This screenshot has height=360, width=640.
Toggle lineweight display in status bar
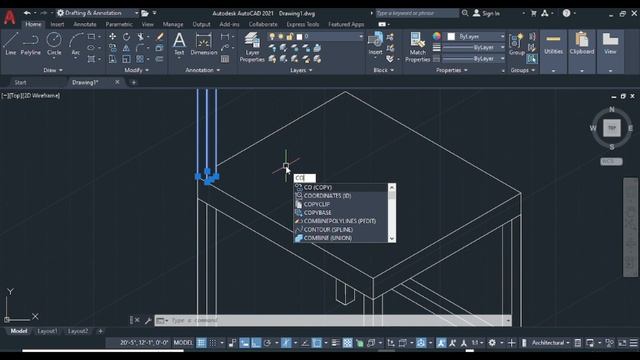(x=336, y=343)
